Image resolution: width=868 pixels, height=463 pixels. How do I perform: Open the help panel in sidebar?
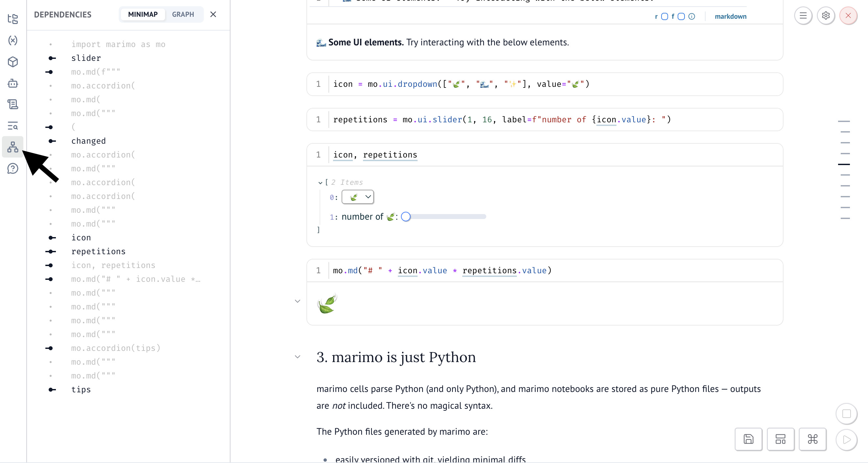pyautogui.click(x=12, y=168)
